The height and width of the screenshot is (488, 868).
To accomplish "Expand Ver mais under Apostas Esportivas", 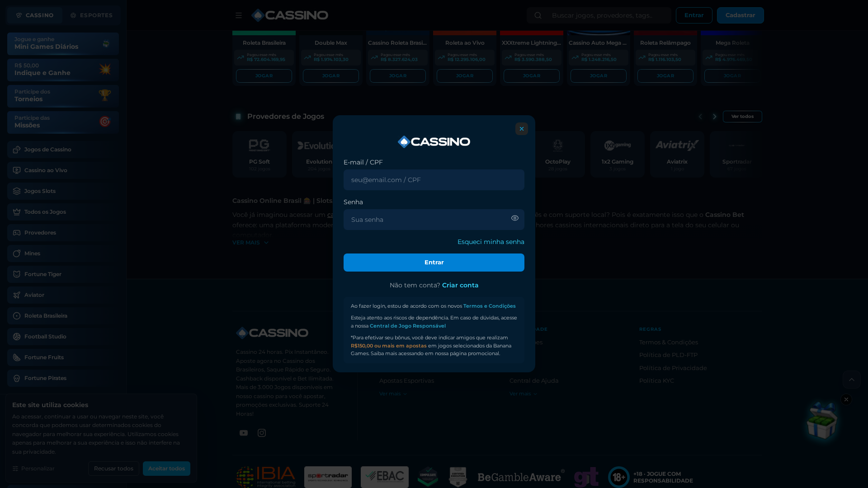I will pyautogui.click(x=393, y=394).
